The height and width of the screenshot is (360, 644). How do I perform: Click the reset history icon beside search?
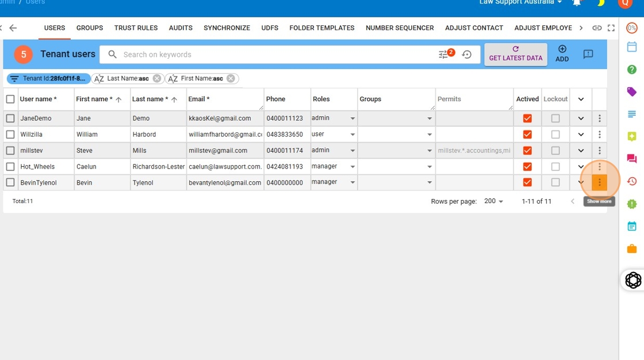point(467,55)
